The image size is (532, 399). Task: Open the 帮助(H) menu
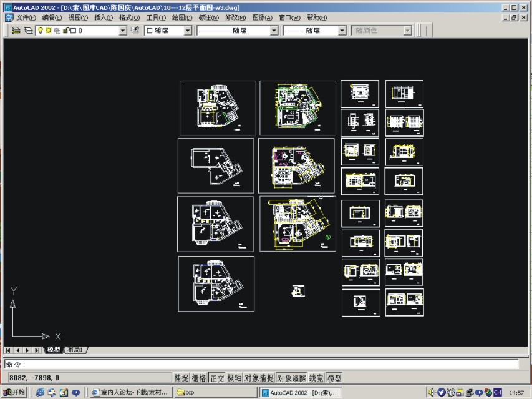(317, 17)
